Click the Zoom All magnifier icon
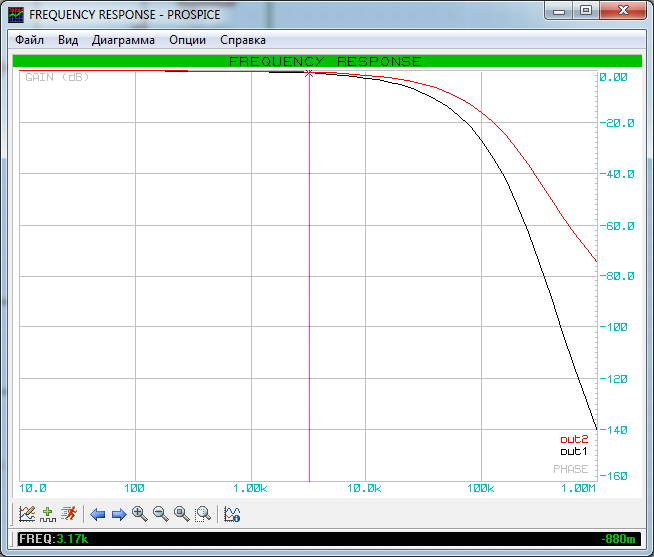The width and height of the screenshot is (654, 557). click(181, 514)
